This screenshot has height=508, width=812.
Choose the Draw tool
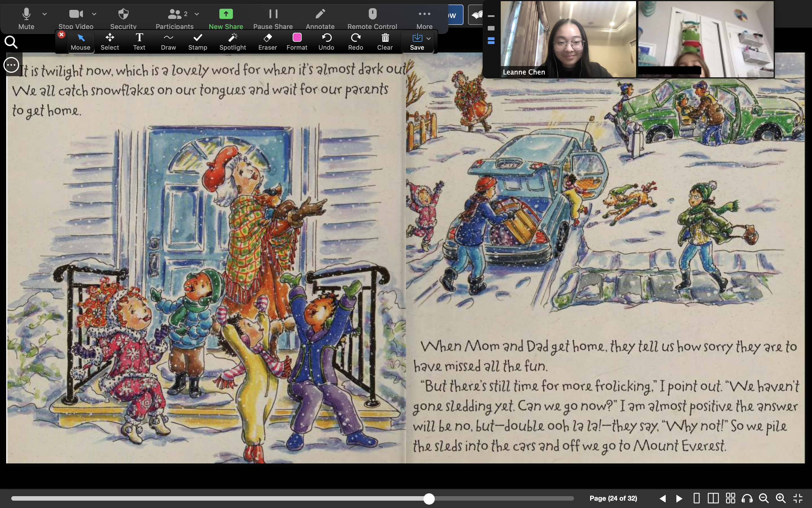(x=168, y=42)
